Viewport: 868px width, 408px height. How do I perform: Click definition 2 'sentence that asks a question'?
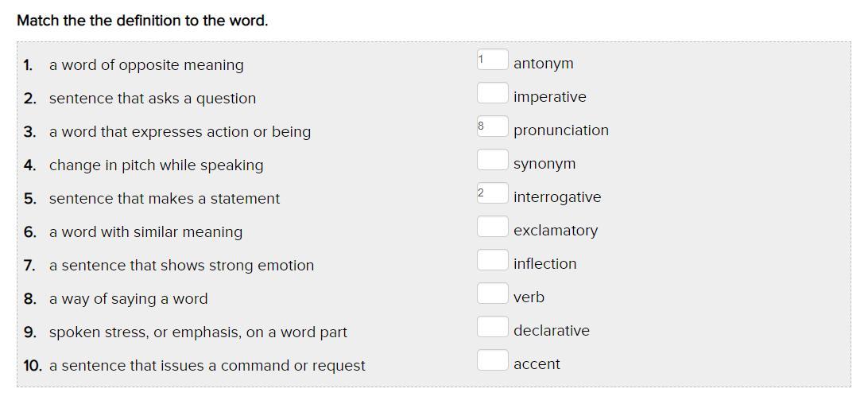(x=153, y=99)
